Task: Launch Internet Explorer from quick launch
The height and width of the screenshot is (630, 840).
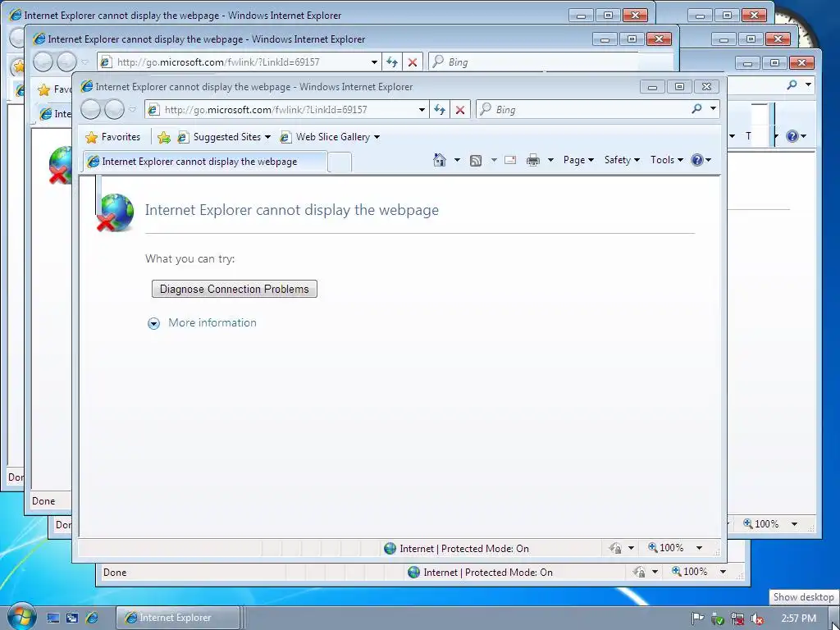Action: click(92, 618)
